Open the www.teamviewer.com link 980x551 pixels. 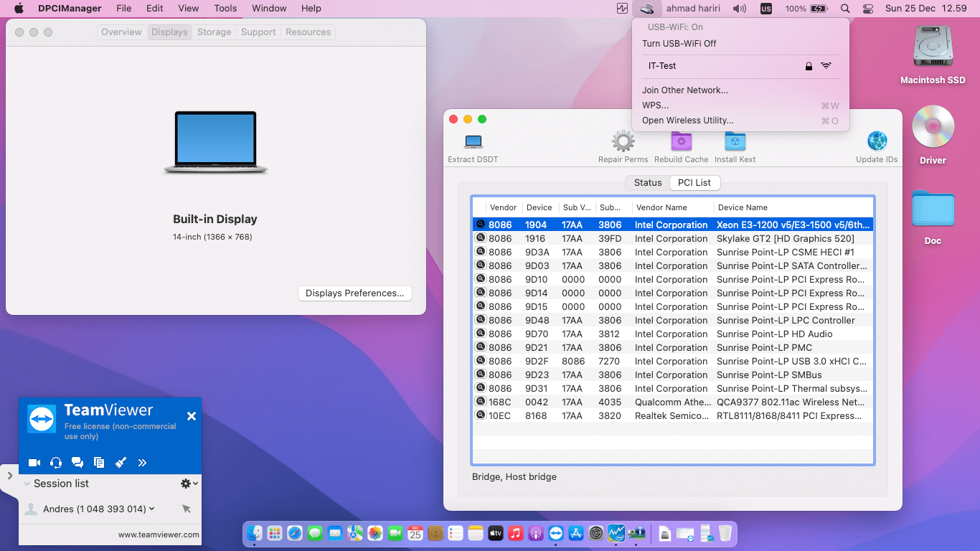pos(159,534)
